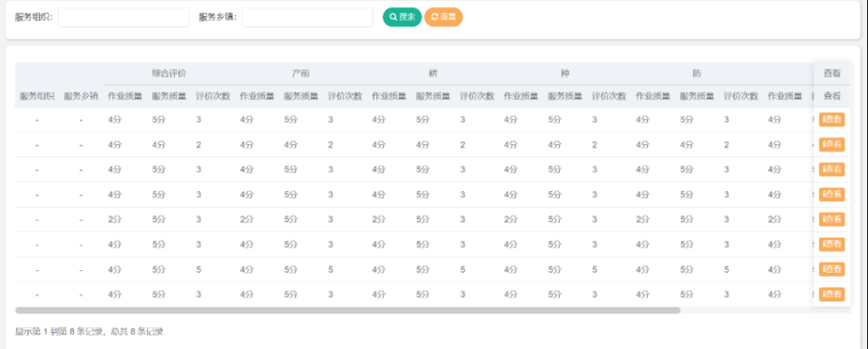Click the 服务乡镇 table column header
This screenshot has width=868, height=349.
click(81, 96)
